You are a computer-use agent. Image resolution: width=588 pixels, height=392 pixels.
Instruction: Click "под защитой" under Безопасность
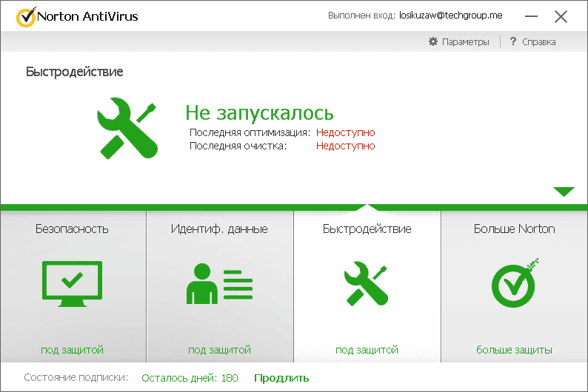click(72, 350)
